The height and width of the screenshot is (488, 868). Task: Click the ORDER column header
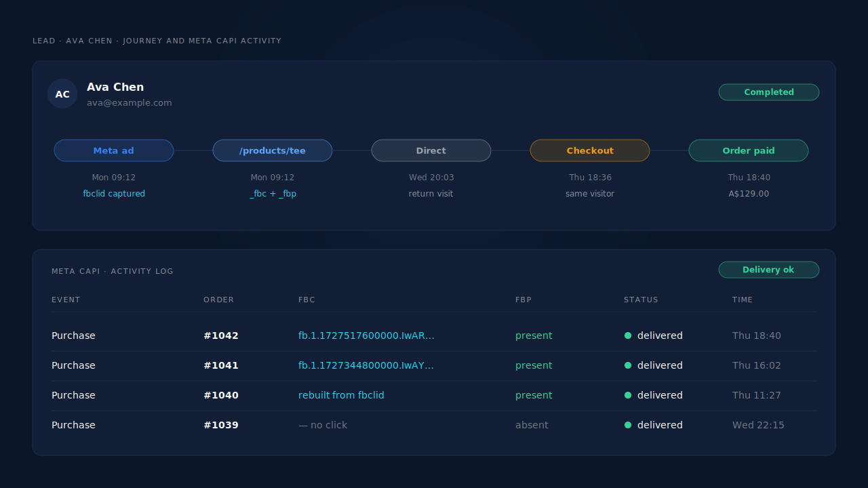pyautogui.click(x=218, y=300)
